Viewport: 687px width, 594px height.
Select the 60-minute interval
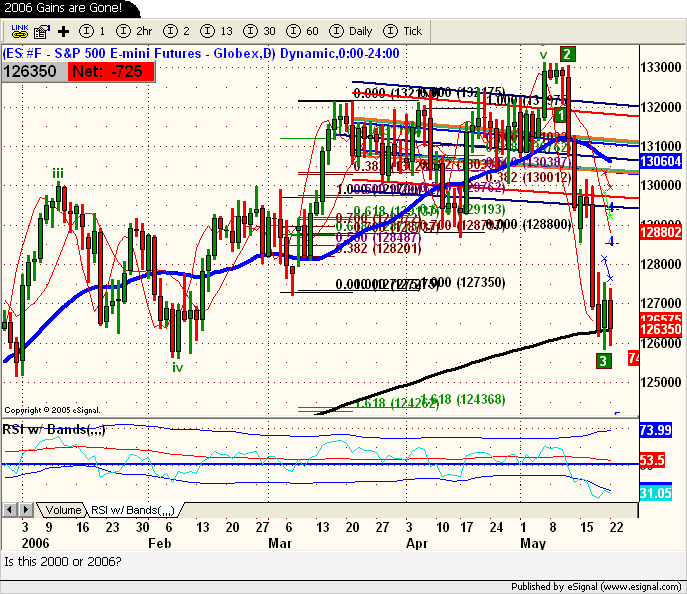pos(304,32)
